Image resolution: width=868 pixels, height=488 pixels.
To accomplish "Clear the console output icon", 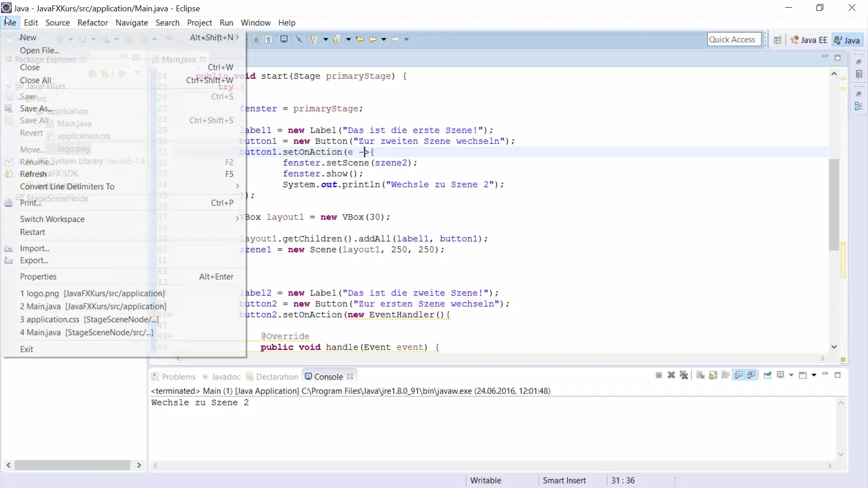I will [700, 375].
